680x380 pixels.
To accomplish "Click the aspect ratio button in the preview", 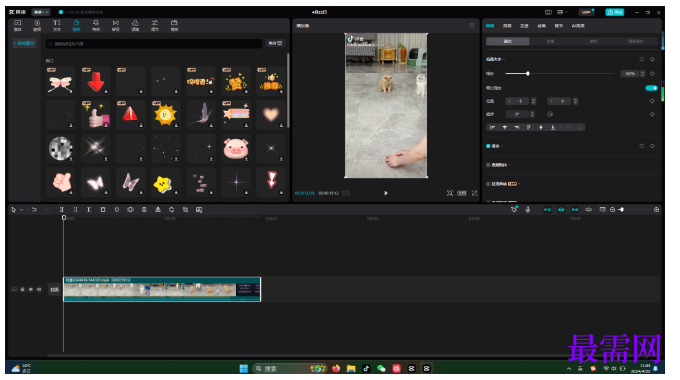I will [x=462, y=193].
